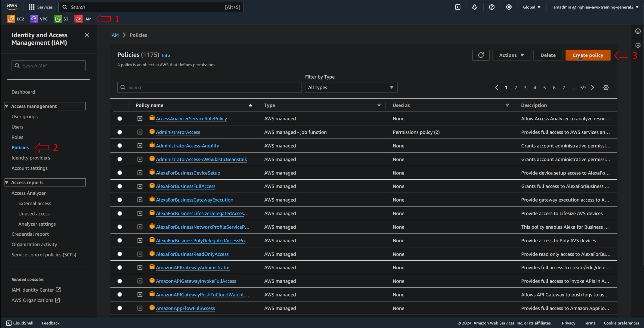The image size is (644, 328).
Task: Select the AlexaForBusinessFullAccess radio button
Action: (x=120, y=186)
